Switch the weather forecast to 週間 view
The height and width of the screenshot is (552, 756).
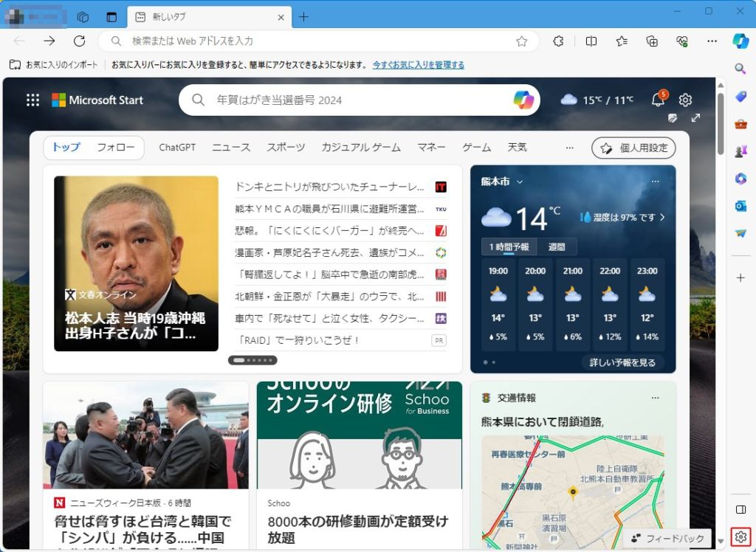click(x=557, y=247)
